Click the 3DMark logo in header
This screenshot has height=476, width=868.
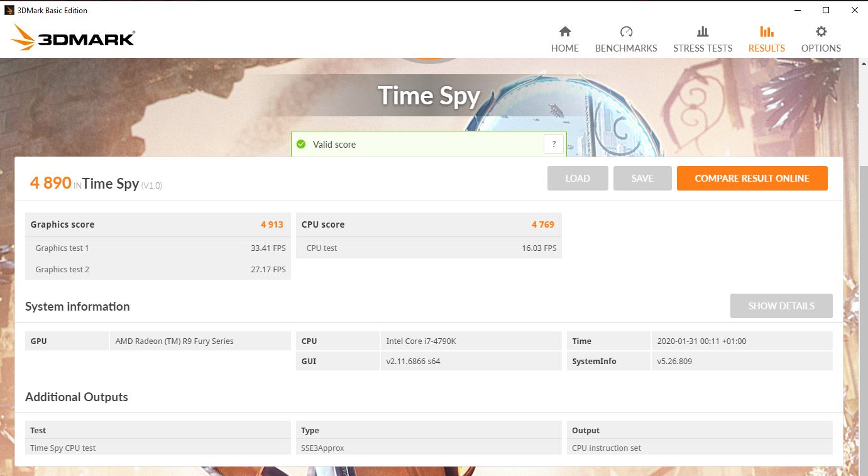(x=73, y=38)
